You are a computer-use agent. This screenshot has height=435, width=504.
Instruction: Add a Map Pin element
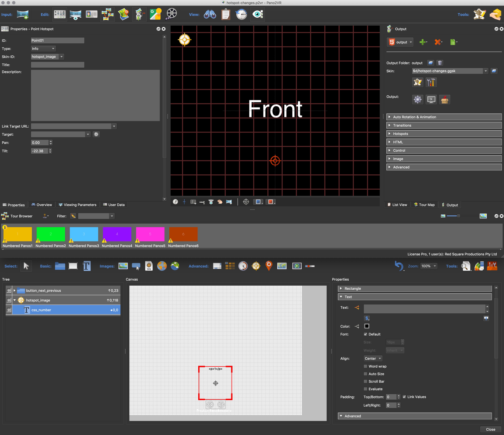click(269, 266)
